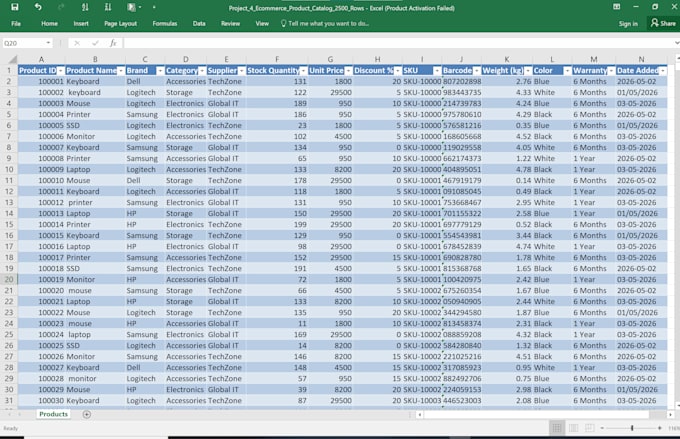
Task: Switch to the Insert ribbon tab
Action: [x=81, y=23]
